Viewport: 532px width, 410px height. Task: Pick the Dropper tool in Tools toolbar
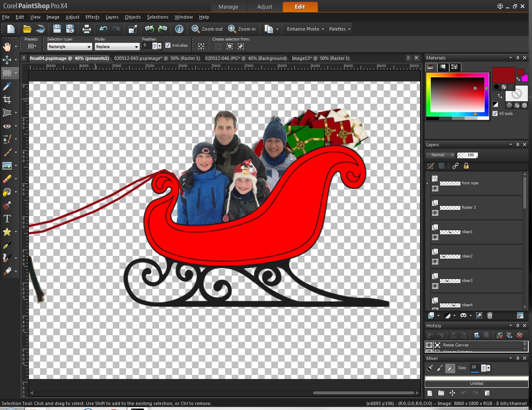pos(7,86)
